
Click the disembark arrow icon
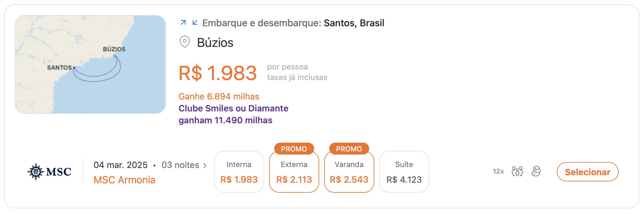(x=195, y=23)
